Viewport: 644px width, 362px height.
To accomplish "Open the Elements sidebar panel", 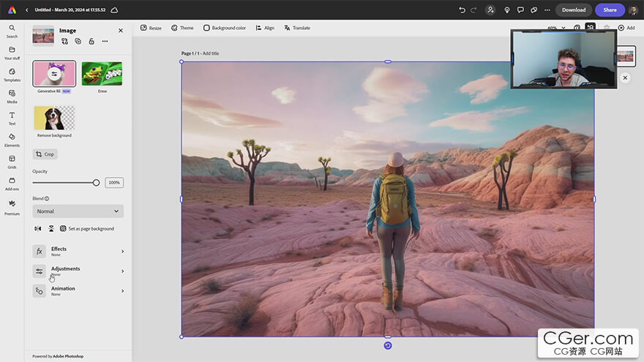I will (12, 140).
